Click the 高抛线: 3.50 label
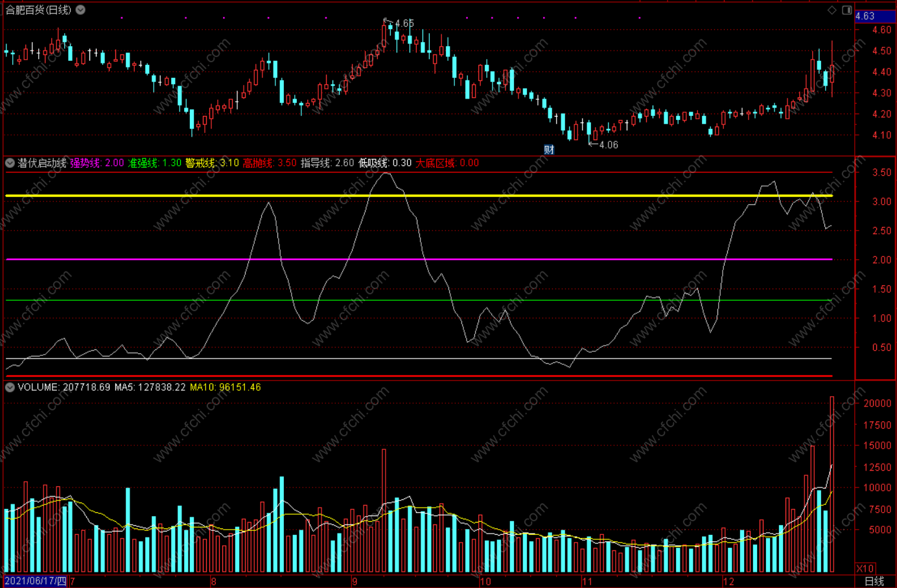Viewport: 897px width, 588px height. click(x=270, y=163)
